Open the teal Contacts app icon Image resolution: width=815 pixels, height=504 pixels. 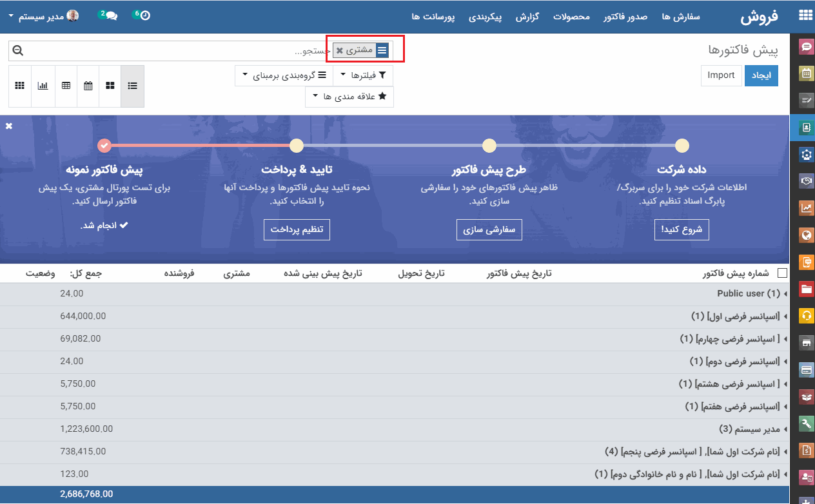[805, 128]
